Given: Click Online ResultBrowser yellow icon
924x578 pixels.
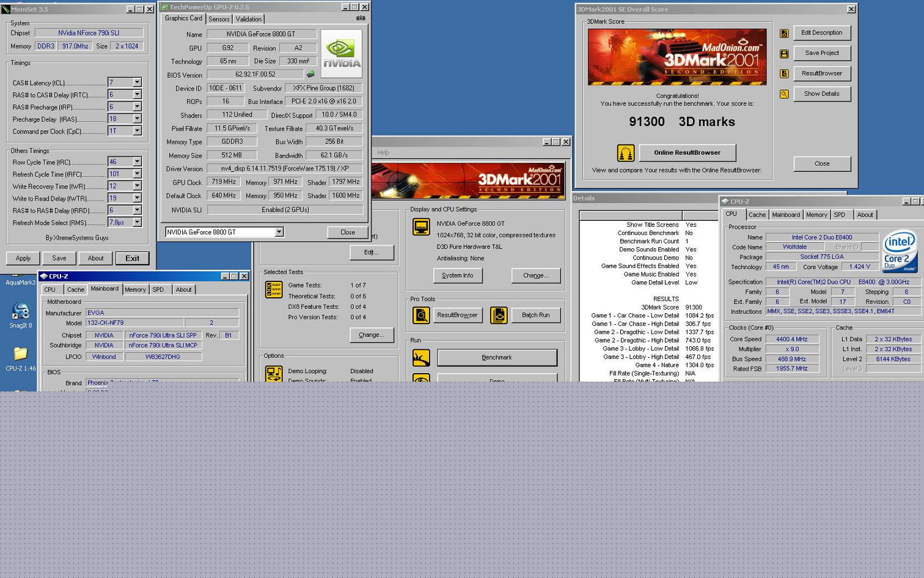Looking at the screenshot, I should tap(626, 152).
